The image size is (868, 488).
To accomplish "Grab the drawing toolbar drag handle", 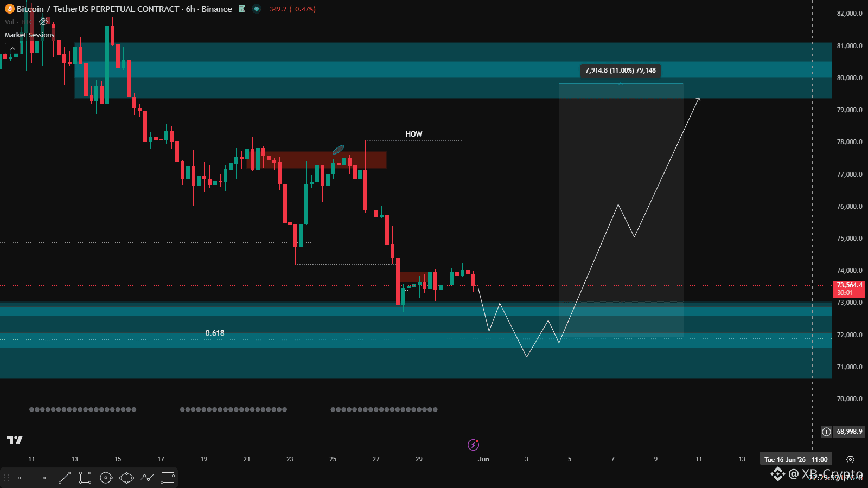I will tap(7, 478).
